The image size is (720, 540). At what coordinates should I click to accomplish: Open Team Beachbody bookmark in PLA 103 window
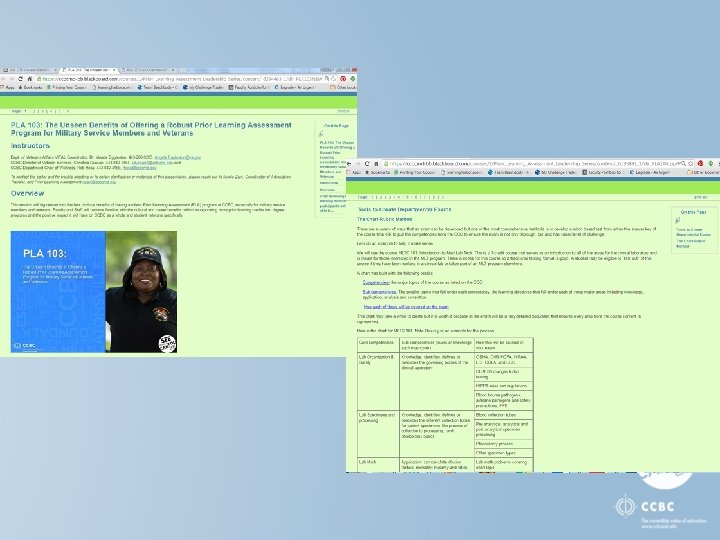(x=156, y=87)
